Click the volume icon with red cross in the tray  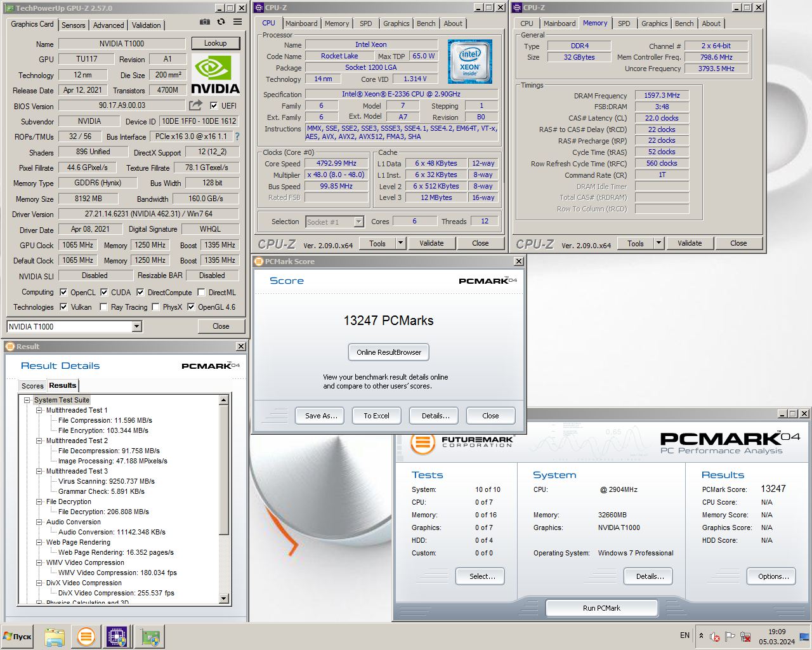pyautogui.click(x=715, y=636)
